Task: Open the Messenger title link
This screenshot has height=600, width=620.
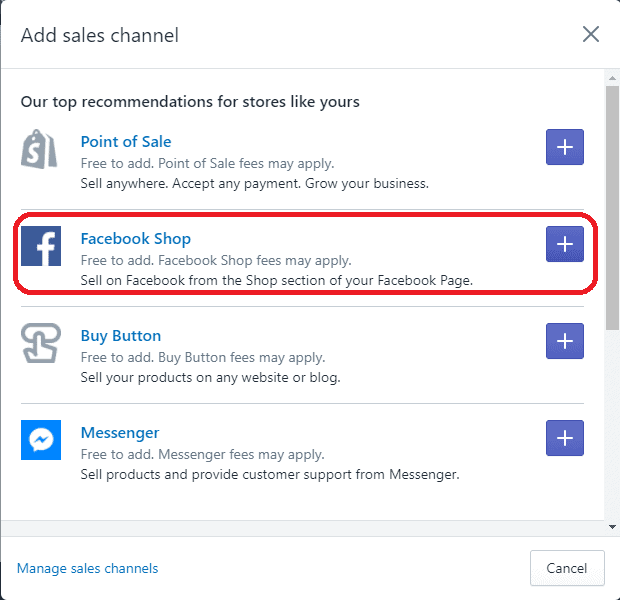Action: coord(119,433)
